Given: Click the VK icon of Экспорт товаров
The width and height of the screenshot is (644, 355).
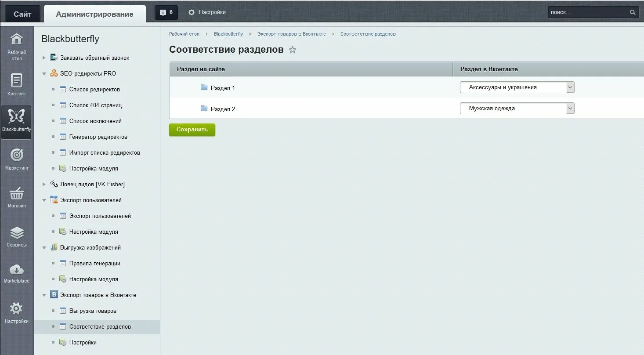Looking at the screenshot, I should tap(54, 295).
